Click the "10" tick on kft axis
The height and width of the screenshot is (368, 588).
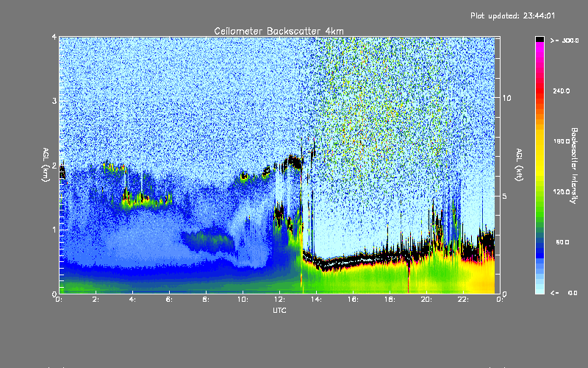(x=506, y=98)
